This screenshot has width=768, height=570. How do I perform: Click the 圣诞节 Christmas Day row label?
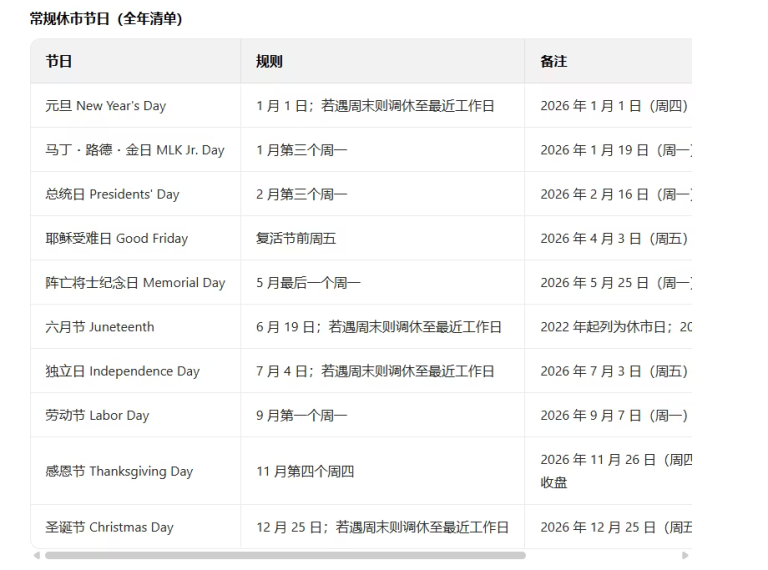(109, 527)
